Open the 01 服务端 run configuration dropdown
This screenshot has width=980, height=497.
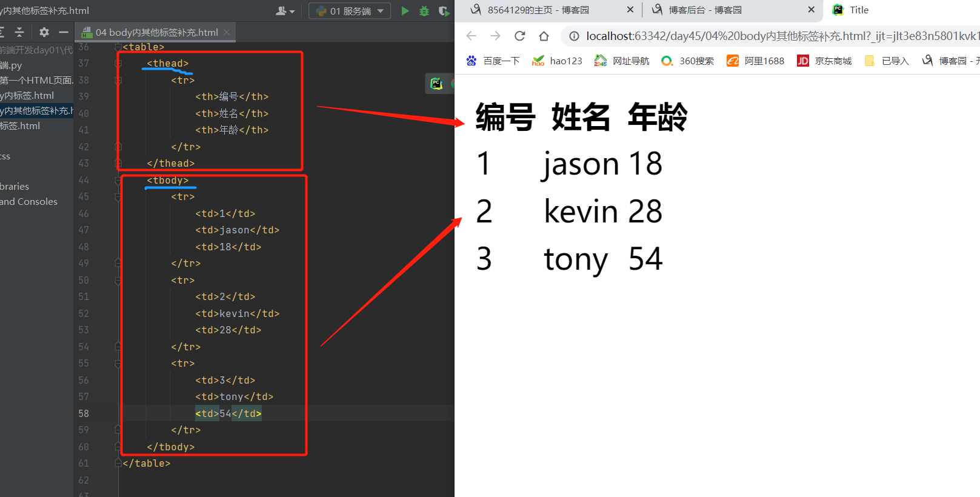[x=350, y=11]
